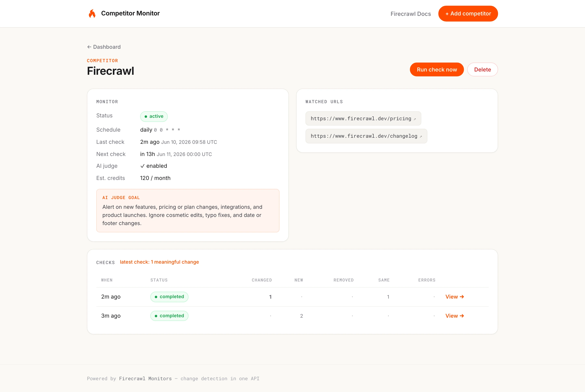View the check from 3m ago
The width and height of the screenshot is (585, 392).
coord(455,316)
